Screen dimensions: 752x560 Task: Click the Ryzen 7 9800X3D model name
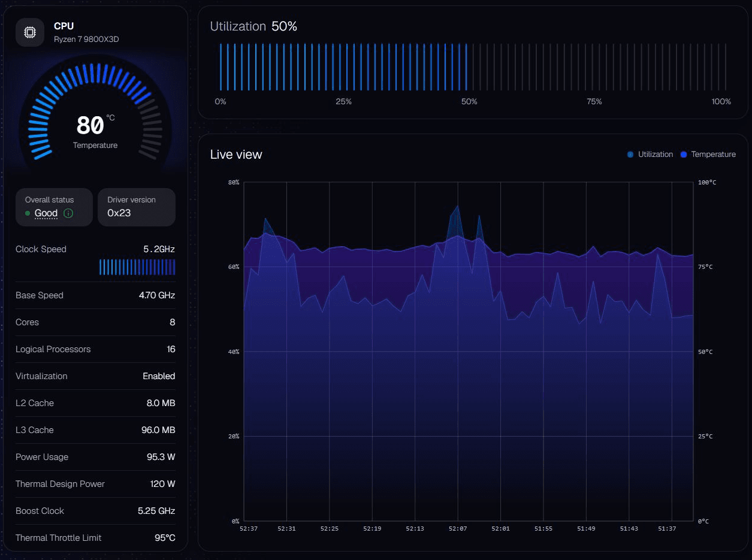(86, 40)
